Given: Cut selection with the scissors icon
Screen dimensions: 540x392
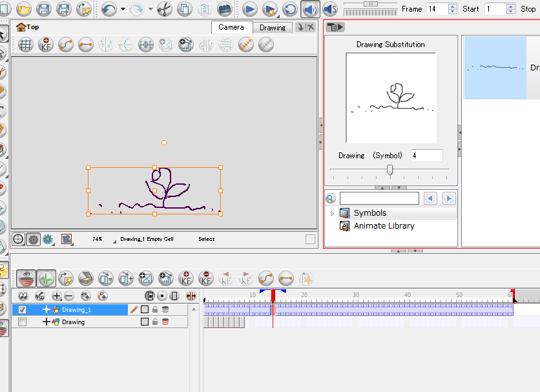Looking at the screenshot, I should [x=165, y=9].
